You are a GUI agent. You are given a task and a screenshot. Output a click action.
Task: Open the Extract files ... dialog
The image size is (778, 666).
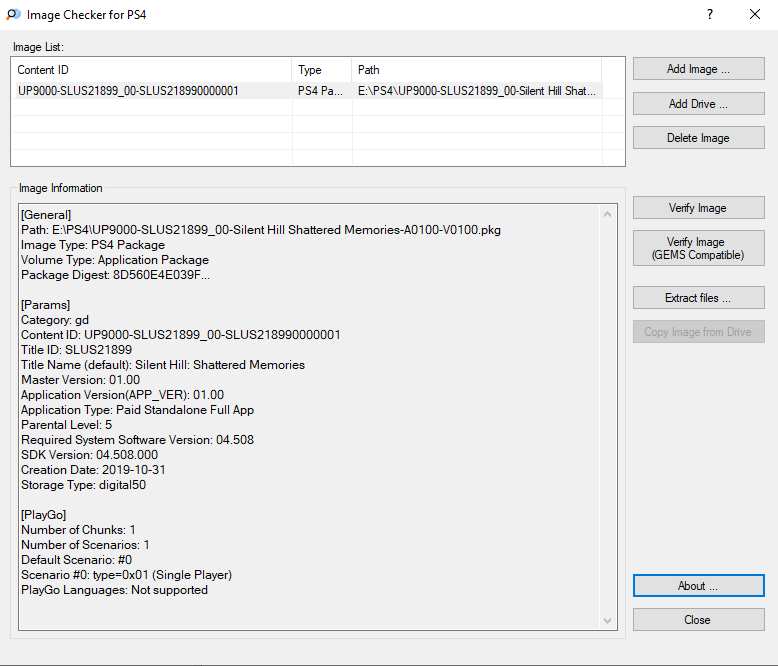[x=699, y=297]
